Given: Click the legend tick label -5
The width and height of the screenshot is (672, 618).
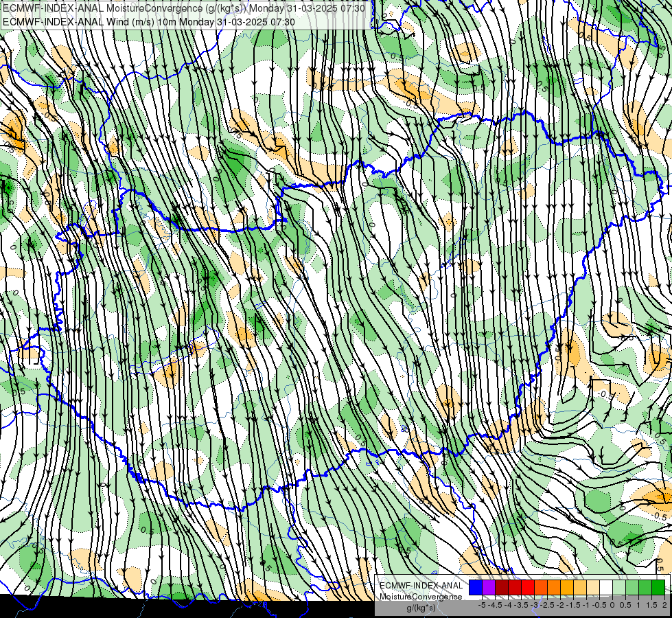Looking at the screenshot, I should (x=482, y=605).
